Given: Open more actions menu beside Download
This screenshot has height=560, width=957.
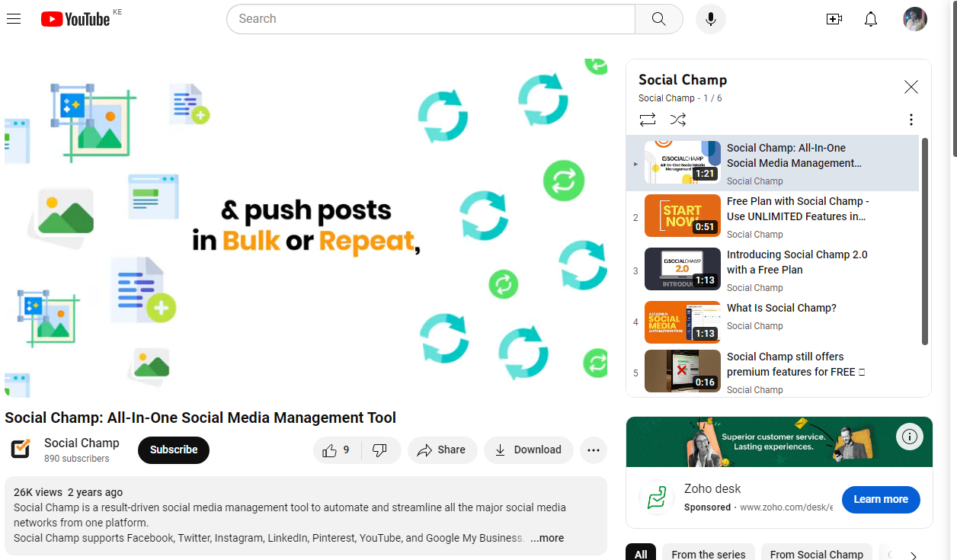Looking at the screenshot, I should [x=594, y=450].
